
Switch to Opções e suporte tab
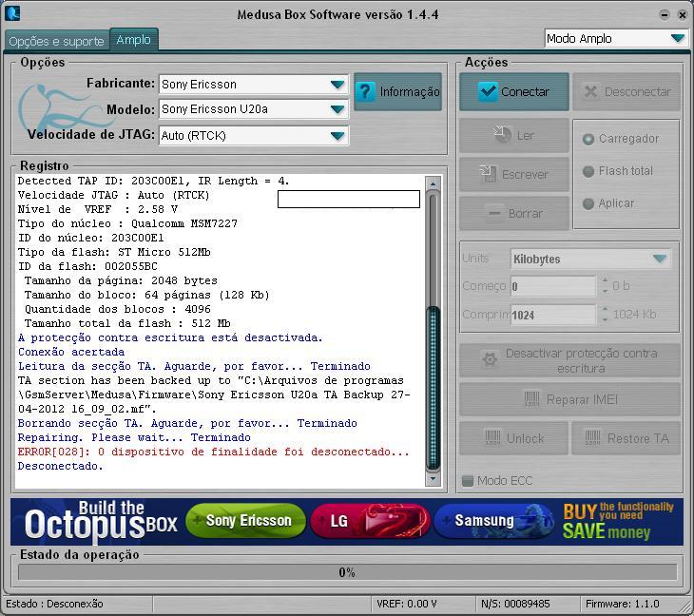[x=56, y=41]
